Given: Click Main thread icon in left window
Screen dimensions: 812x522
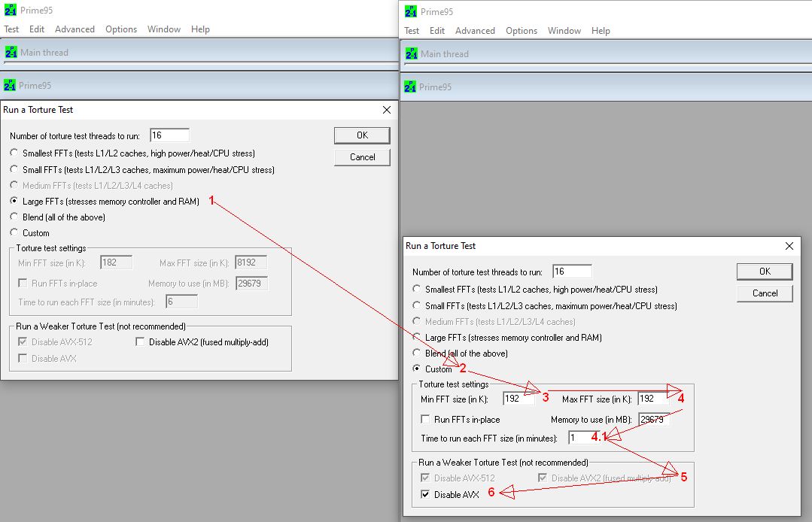Looking at the screenshot, I should click(x=11, y=52).
